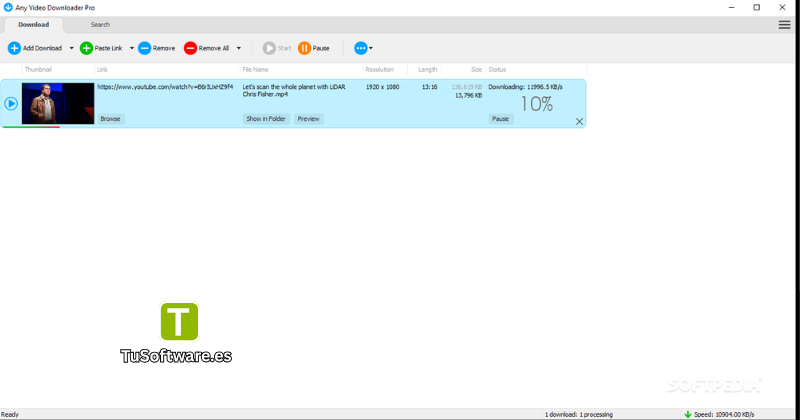
Task: Click the Preview button
Action: (x=308, y=118)
